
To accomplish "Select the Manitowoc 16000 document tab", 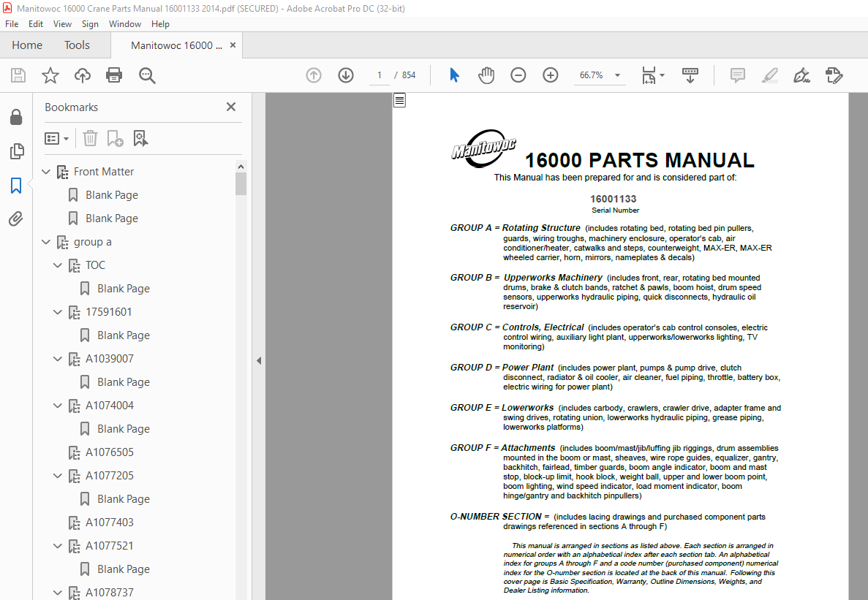I will coord(176,45).
